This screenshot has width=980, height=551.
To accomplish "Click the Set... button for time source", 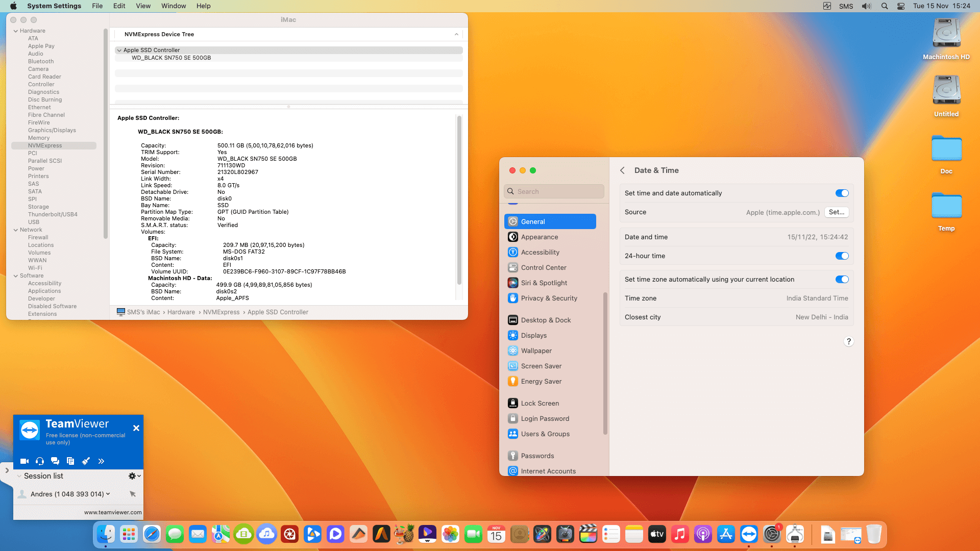I will (836, 212).
